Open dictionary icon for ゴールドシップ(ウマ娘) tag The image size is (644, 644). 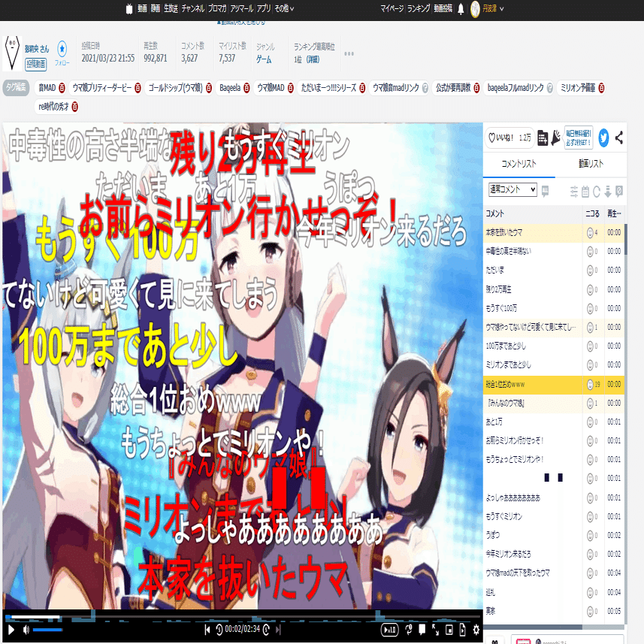coord(209,88)
